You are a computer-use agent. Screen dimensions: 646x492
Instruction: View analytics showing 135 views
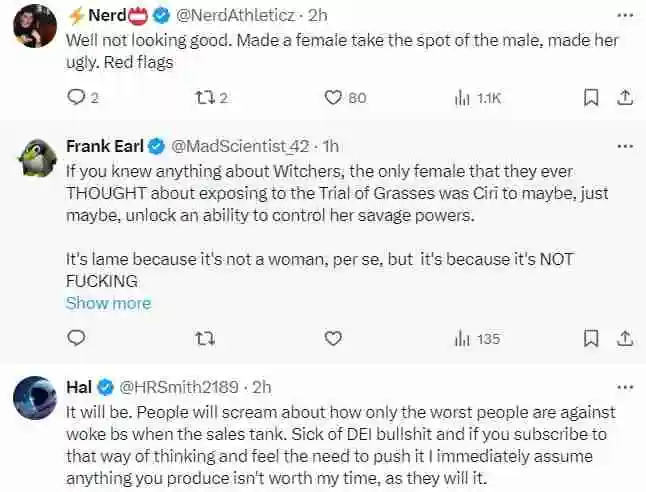pos(463,339)
